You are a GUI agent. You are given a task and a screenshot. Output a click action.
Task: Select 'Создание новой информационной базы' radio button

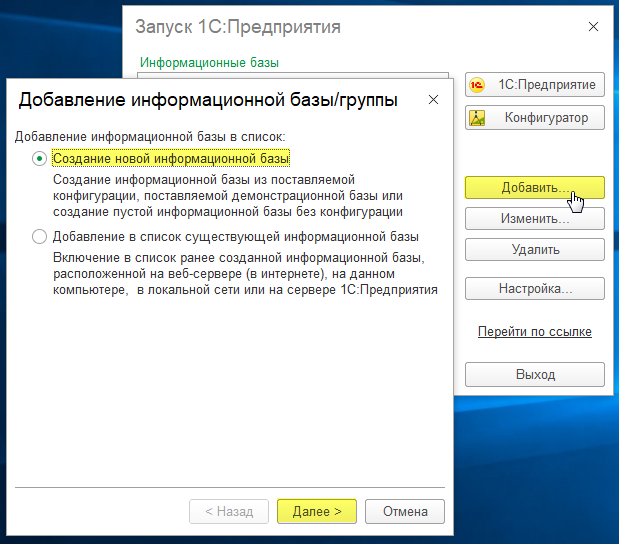pyautogui.click(x=39, y=159)
